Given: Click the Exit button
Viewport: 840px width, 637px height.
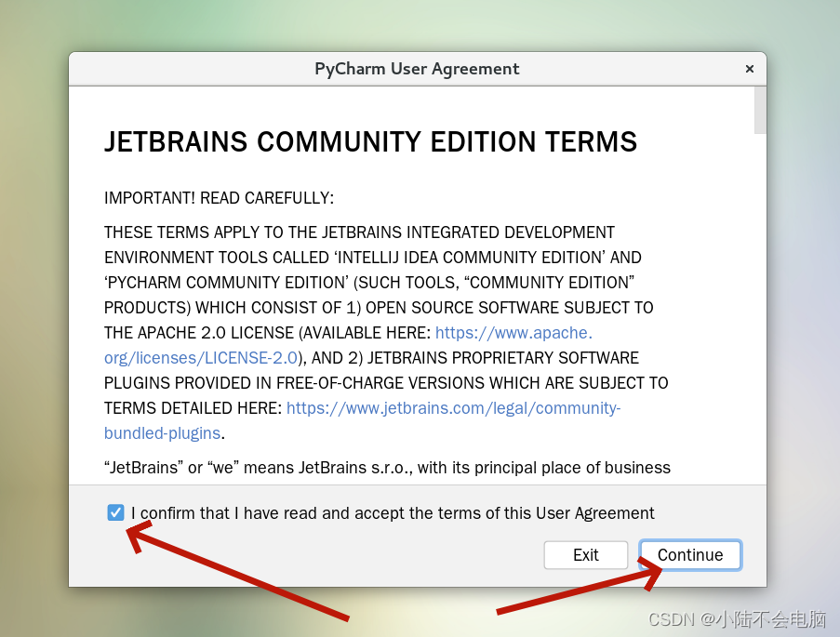Looking at the screenshot, I should click(x=585, y=554).
